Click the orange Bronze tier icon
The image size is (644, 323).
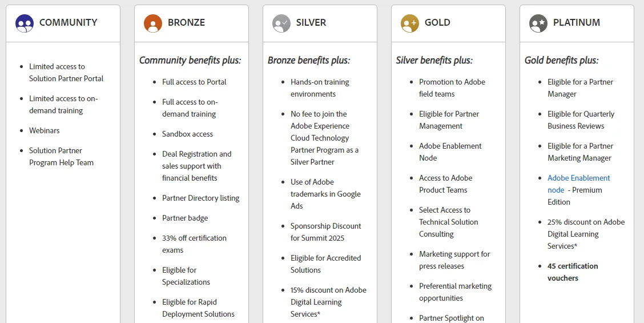click(153, 23)
